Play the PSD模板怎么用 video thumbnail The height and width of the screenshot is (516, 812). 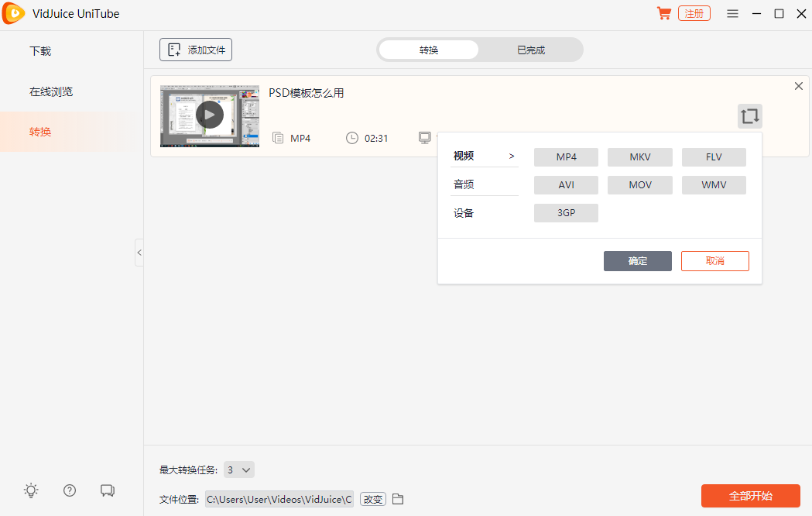point(209,115)
